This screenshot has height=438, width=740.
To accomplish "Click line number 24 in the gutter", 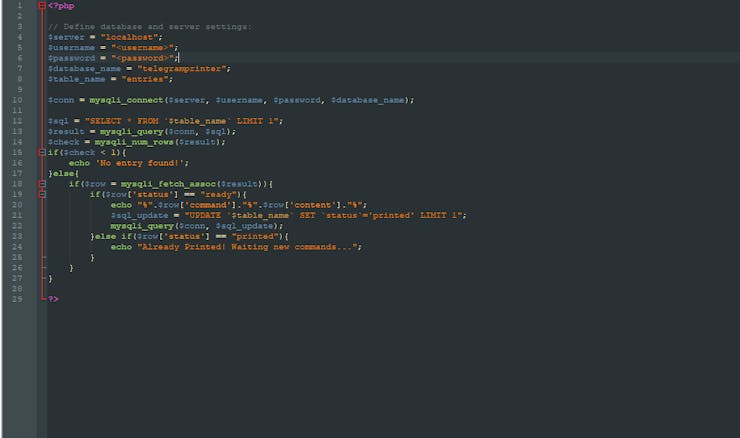I will (x=17, y=247).
